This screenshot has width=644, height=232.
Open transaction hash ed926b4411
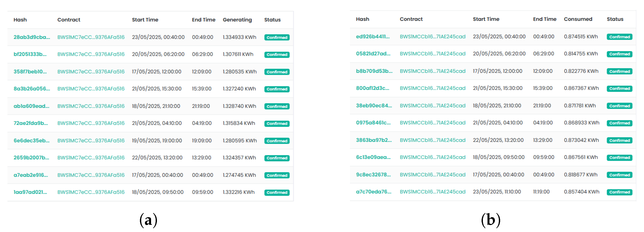coord(373,37)
